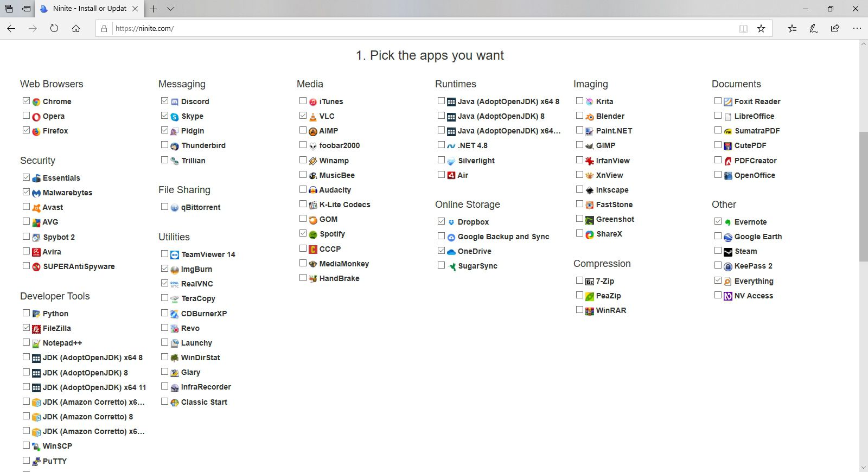Add current page to favorites star
The height and width of the screenshot is (472, 868).
[761, 29]
